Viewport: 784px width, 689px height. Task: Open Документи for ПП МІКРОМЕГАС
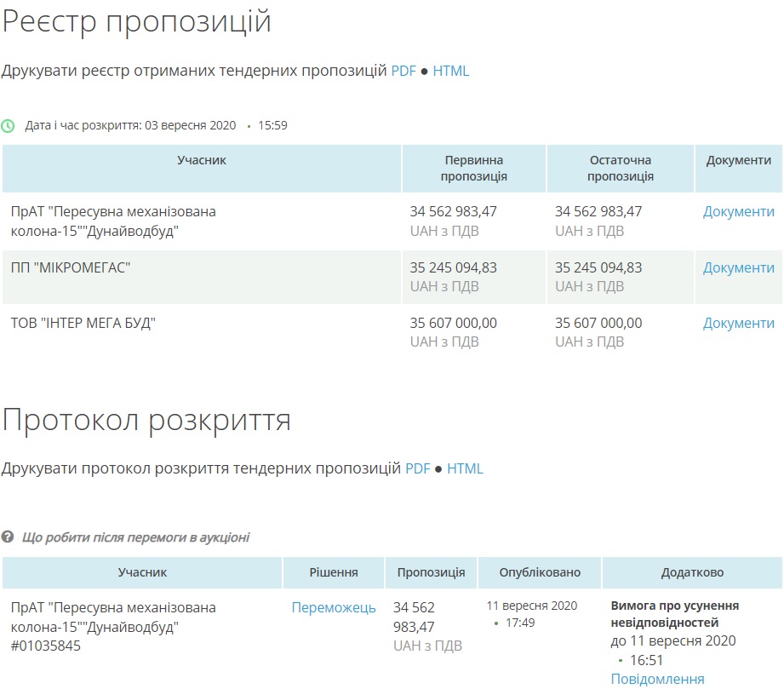(739, 267)
